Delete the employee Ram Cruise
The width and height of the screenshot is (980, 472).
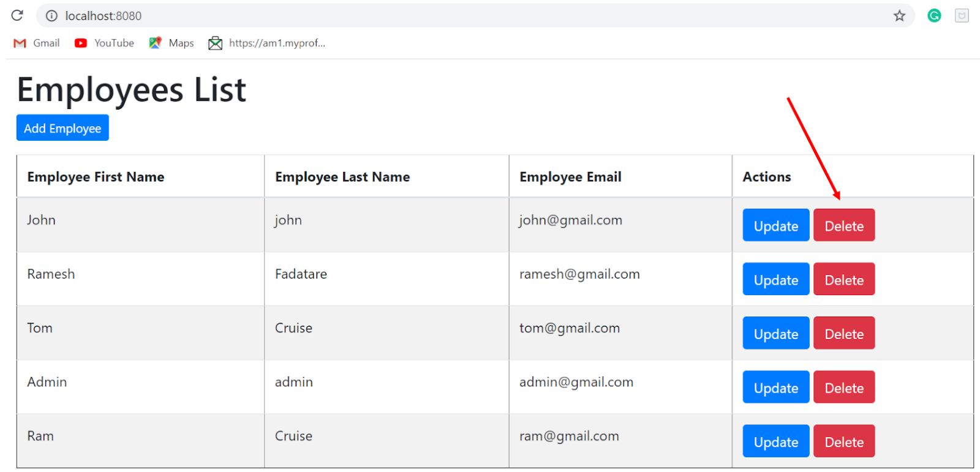(x=843, y=441)
